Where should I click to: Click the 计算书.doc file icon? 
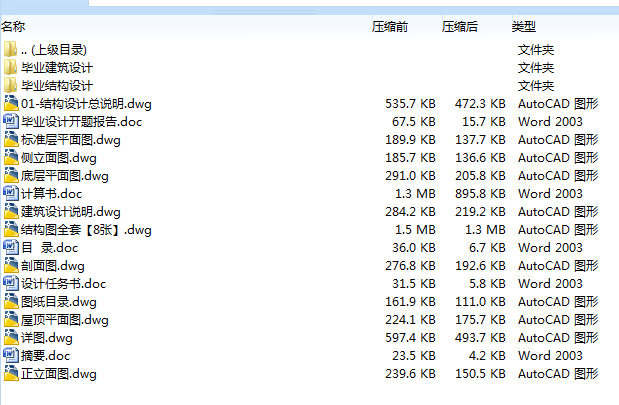tap(11, 193)
